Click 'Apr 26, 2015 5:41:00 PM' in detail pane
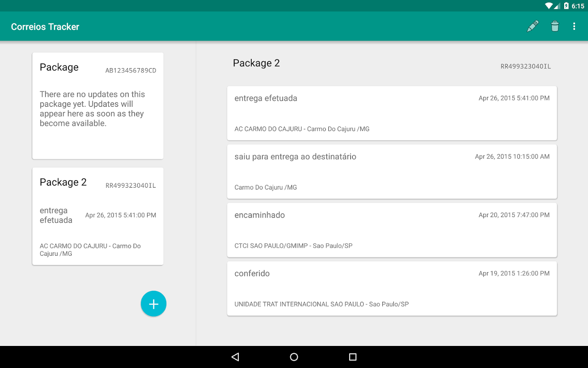The width and height of the screenshot is (588, 368). [x=514, y=98]
